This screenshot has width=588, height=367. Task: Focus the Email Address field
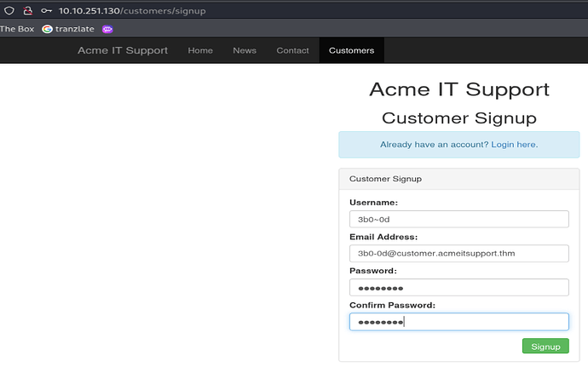tap(459, 254)
